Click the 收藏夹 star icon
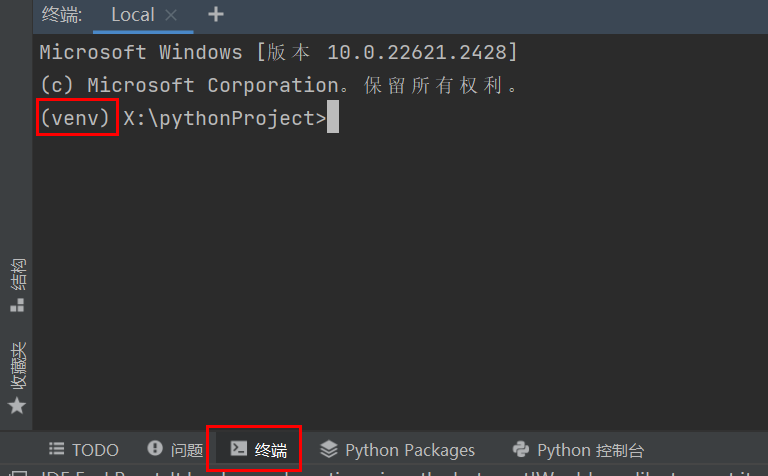Viewport: 768px width, 476px height. click(16, 406)
